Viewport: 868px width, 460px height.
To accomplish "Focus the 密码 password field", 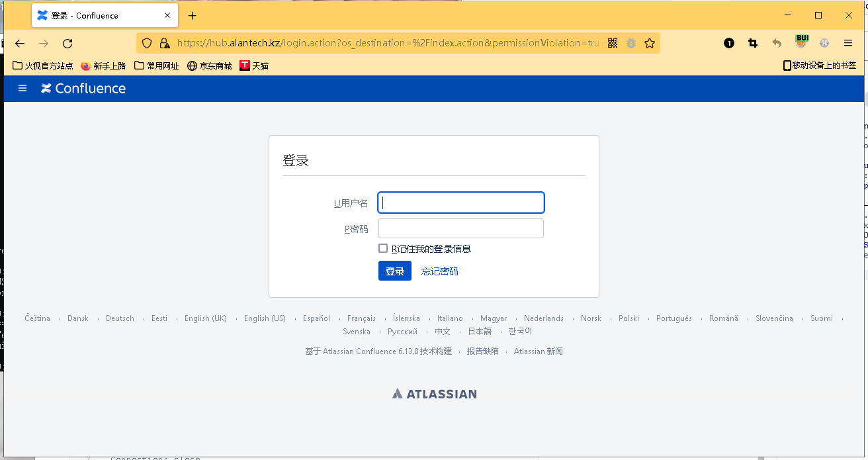I will (461, 228).
